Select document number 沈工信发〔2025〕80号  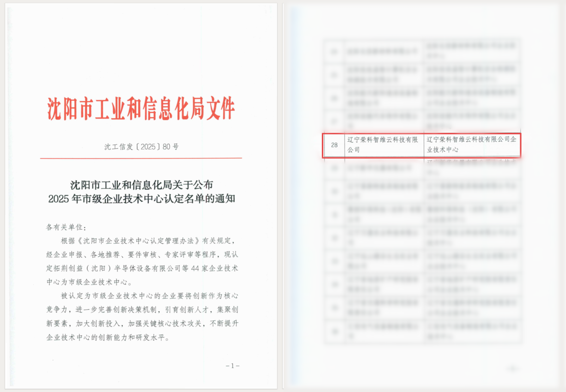click(141, 147)
